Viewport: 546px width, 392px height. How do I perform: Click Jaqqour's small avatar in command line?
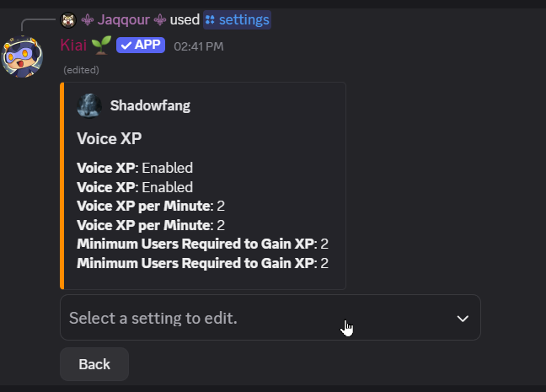68,19
